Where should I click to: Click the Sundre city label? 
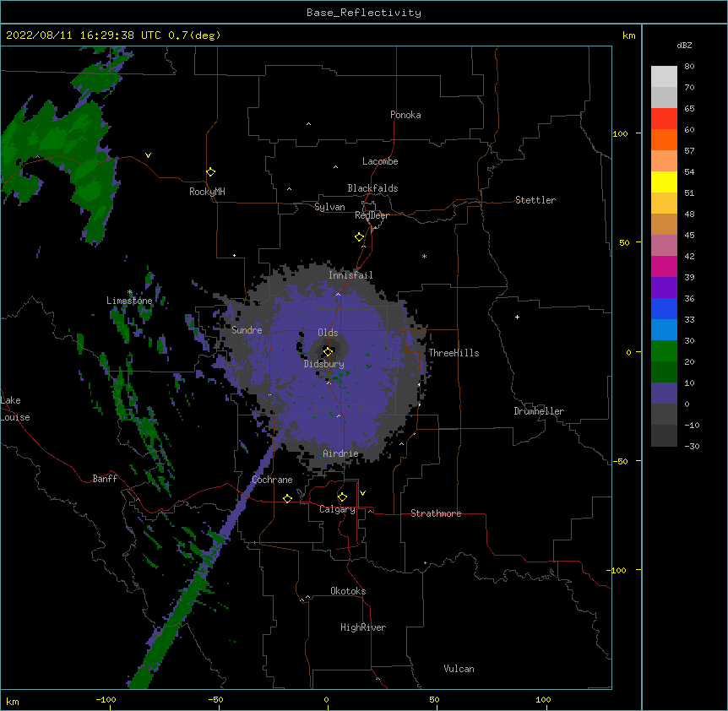point(247,330)
